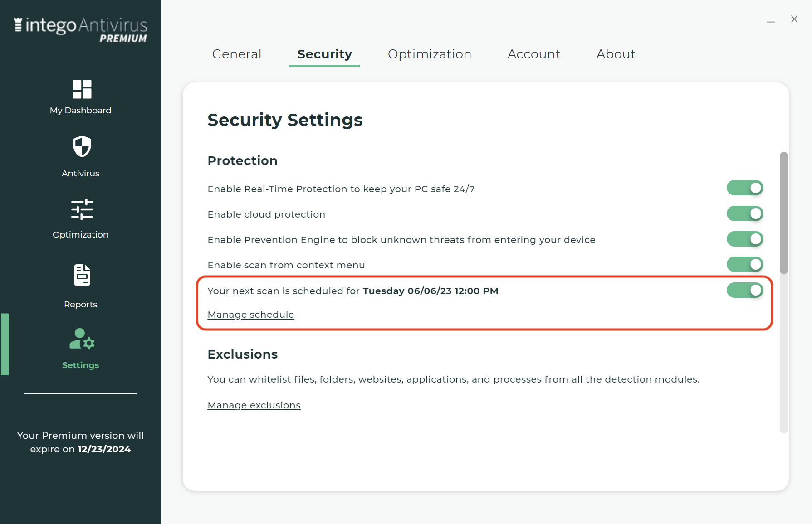
Task: Click the 12/23/2024 expiry date
Action: click(104, 449)
